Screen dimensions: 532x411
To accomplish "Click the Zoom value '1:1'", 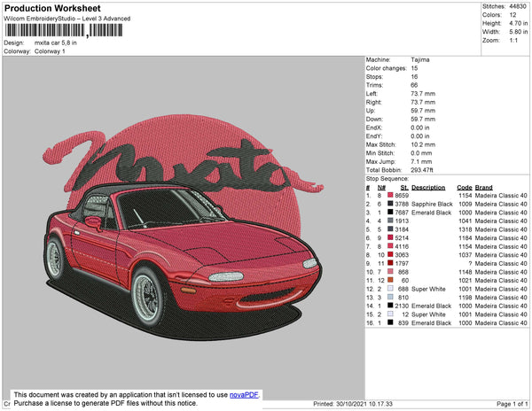I will [513, 41].
